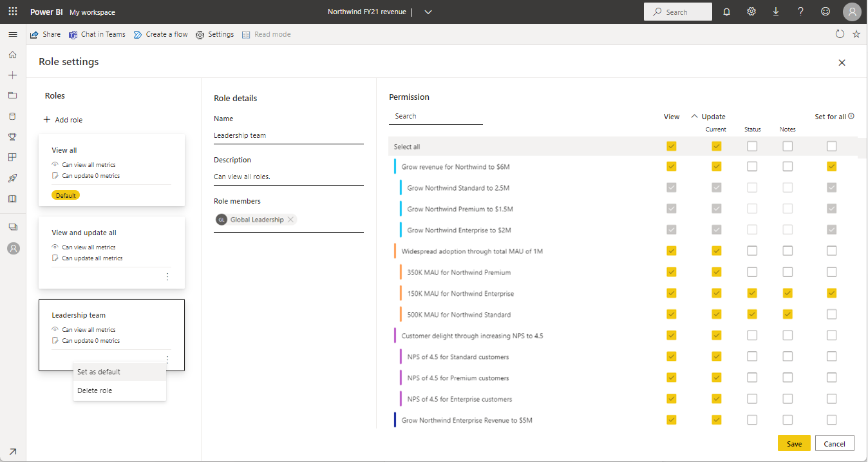Screen dimensions: 868x462
Task: Check Status for Grow revenue for Northwind to $6M
Action: pyautogui.click(x=752, y=166)
